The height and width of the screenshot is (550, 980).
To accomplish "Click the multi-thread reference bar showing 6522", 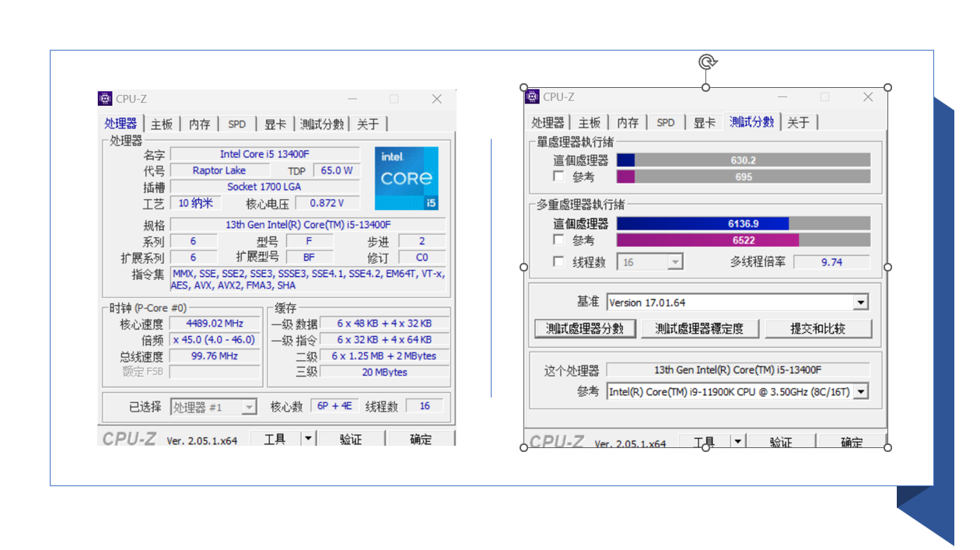I will pyautogui.click(x=744, y=240).
